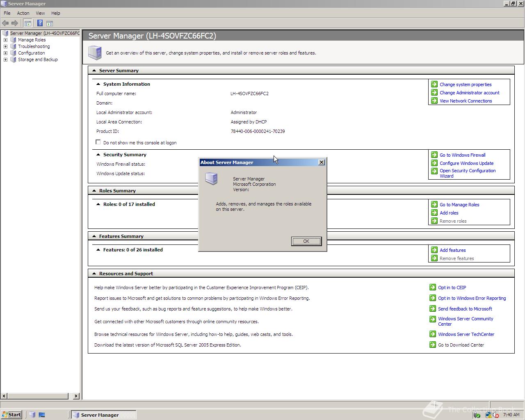
Task: Expand the Manage Roles tree node
Action: pos(5,40)
